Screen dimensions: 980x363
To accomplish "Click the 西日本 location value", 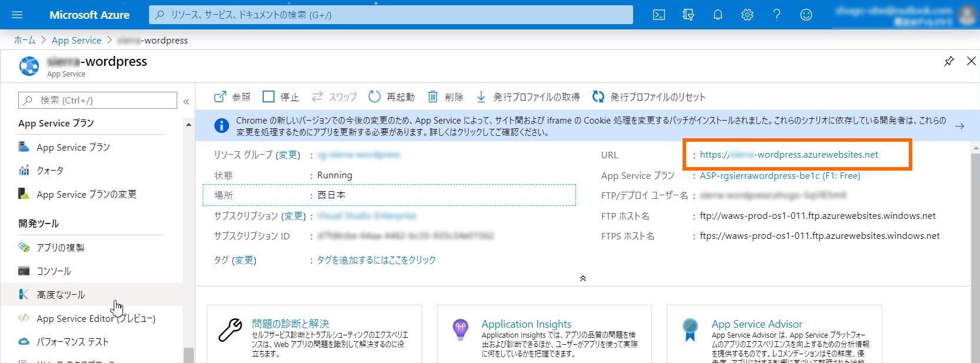I will coord(332,195).
